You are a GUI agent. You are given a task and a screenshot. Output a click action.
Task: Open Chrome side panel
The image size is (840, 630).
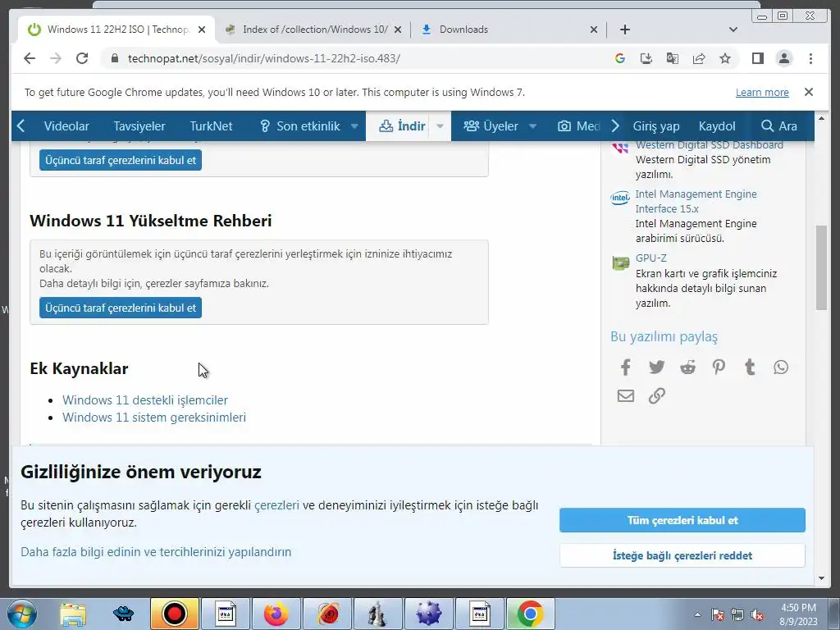757,58
